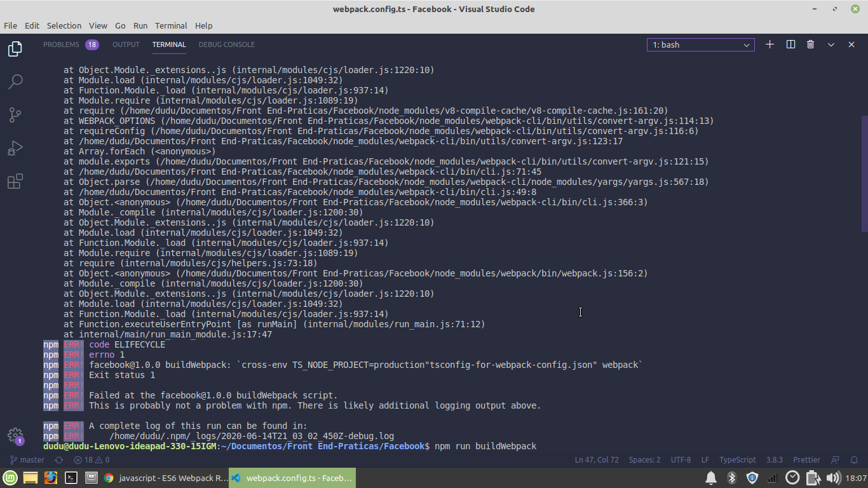Switch to the Problems tab

point(61,44)
